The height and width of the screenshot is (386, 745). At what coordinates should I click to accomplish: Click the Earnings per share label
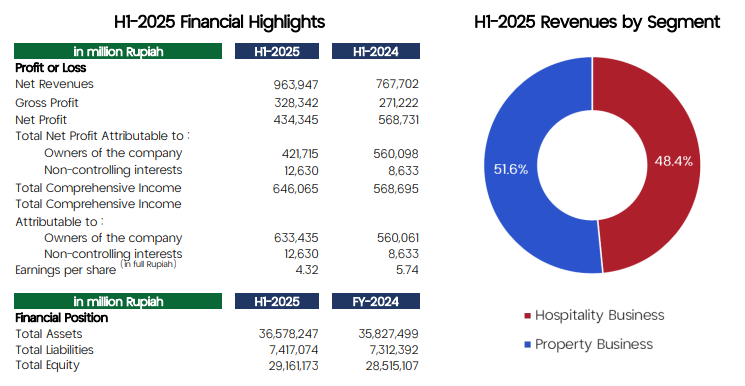(66, 270)
